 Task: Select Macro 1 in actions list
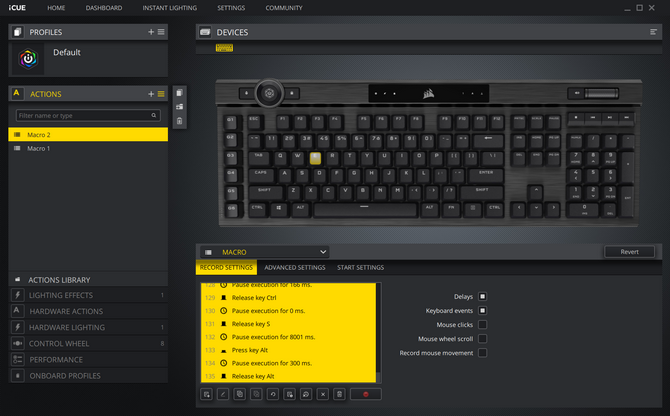point(88,148)
